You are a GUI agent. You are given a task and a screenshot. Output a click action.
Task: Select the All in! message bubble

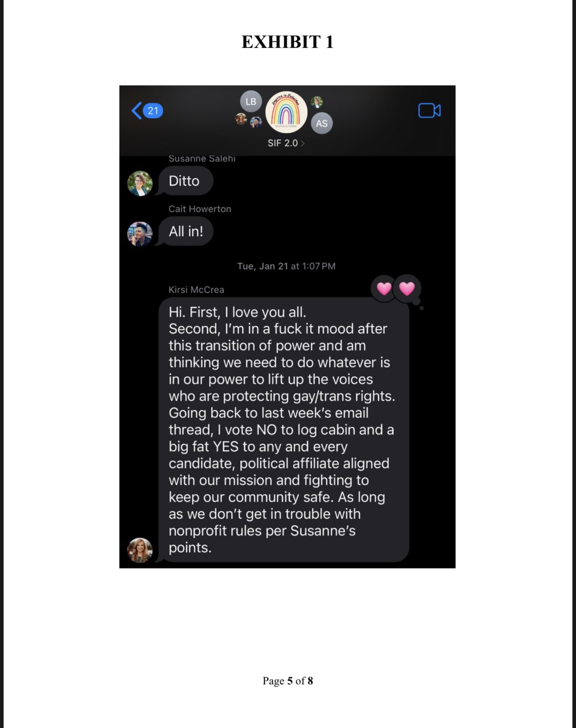click(185, 231)
